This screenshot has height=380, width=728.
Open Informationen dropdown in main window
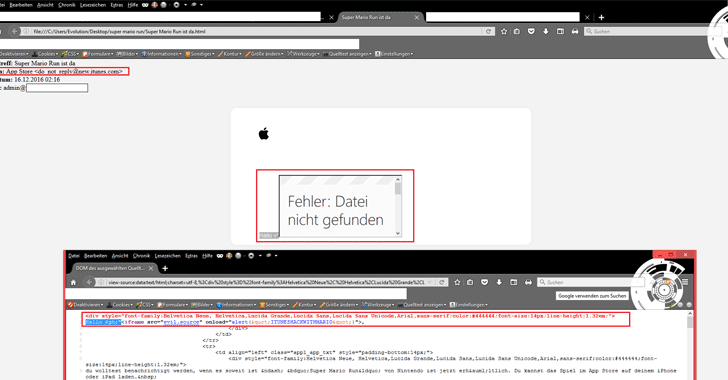click(x=162, y=54)
